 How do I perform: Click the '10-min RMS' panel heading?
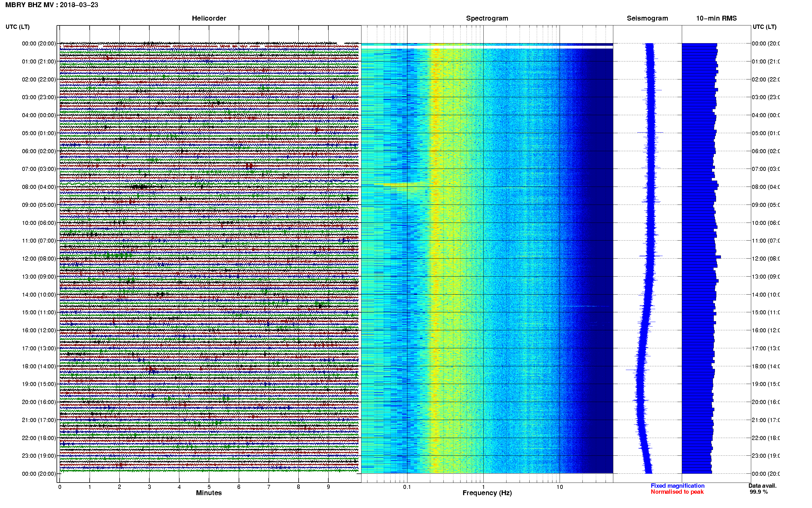(x=716, y=18)
